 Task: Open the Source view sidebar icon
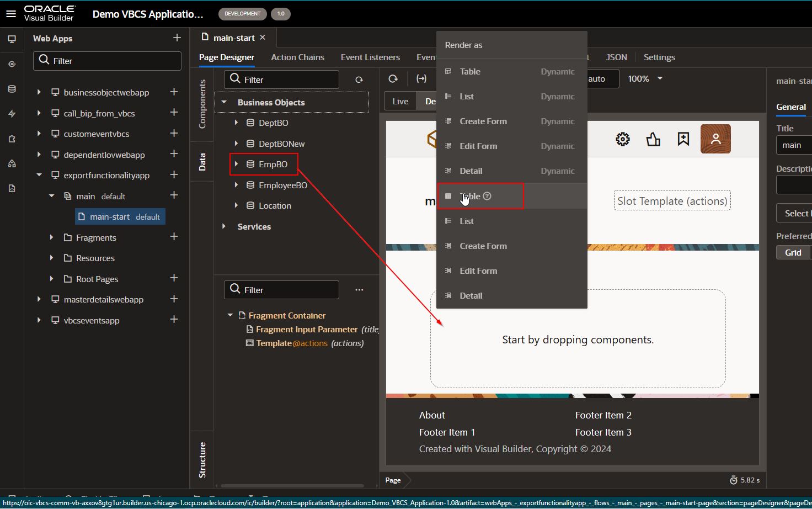[12, 188]
